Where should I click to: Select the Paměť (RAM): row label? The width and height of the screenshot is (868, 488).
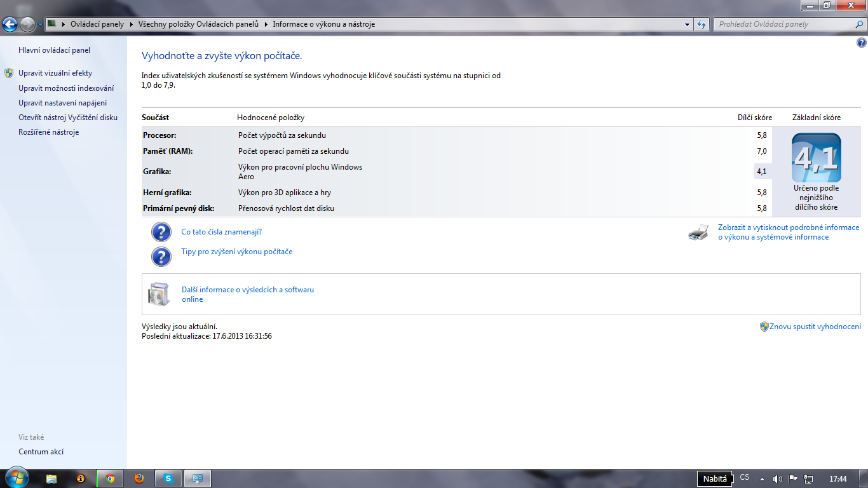tap(168, 151)
